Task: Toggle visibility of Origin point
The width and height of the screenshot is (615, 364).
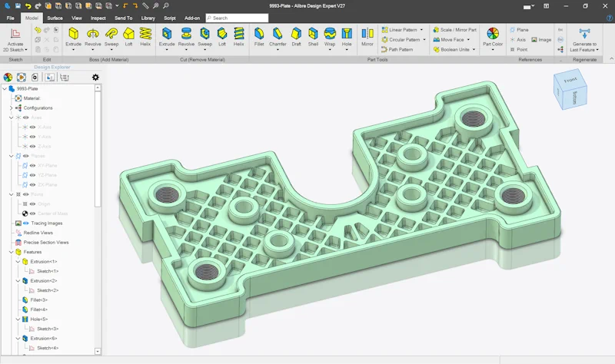Action: point(32,204)
